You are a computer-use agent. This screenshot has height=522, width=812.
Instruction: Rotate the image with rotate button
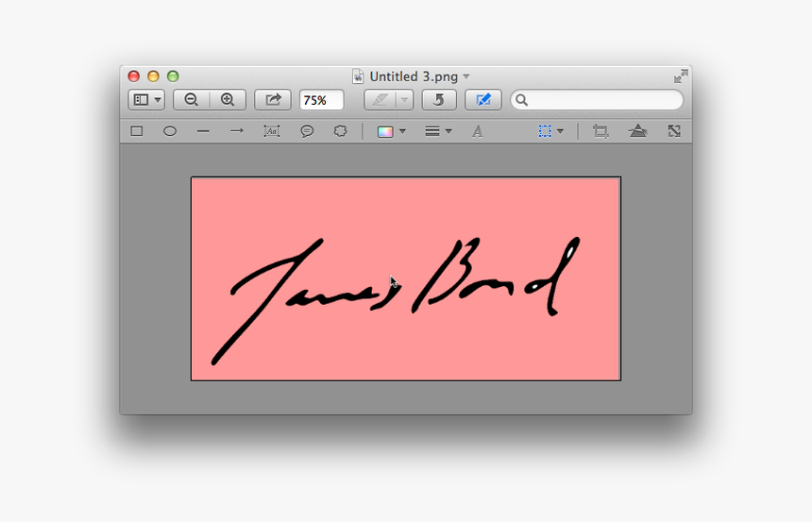(x=439, y=99)
